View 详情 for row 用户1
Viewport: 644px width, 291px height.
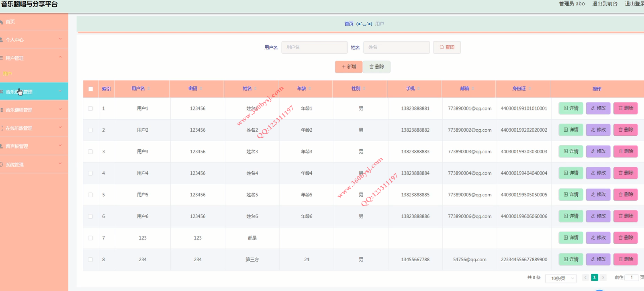coord(571,108)
